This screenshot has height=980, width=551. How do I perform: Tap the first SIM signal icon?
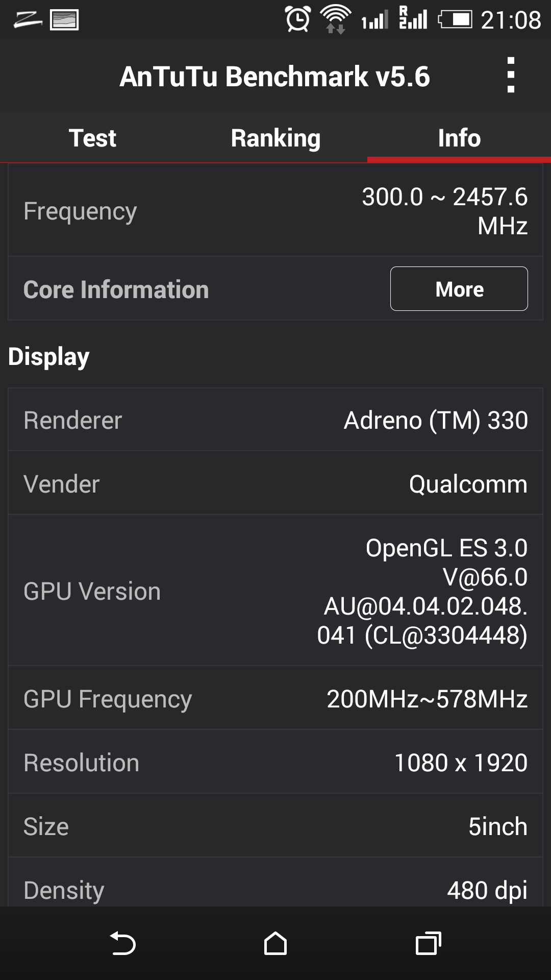(x=375, y=20)
